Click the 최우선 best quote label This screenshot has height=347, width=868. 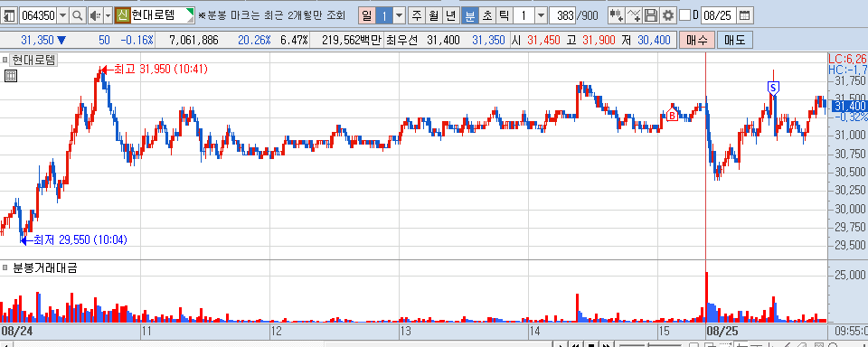pos(401,41)
